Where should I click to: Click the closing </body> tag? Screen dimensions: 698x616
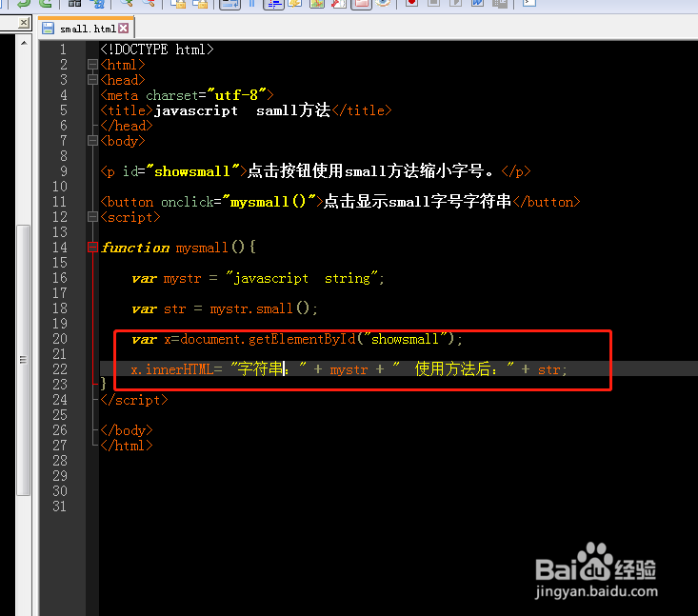(127, 430)
